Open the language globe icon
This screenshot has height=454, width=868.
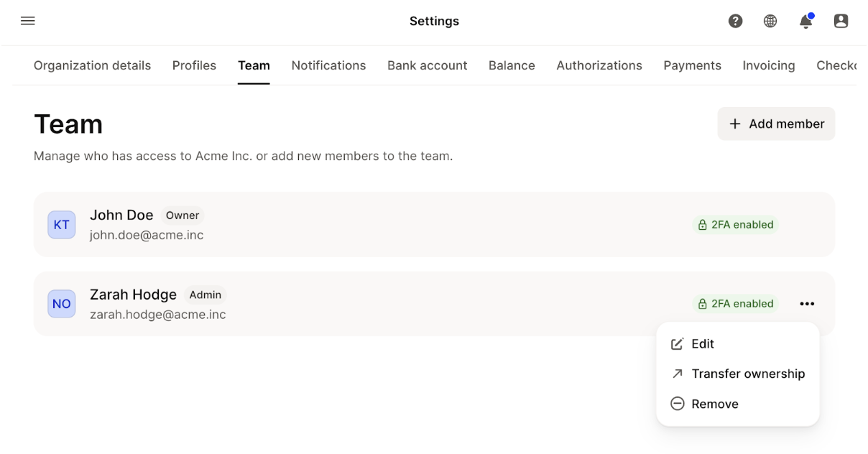[x=770, y=21]
